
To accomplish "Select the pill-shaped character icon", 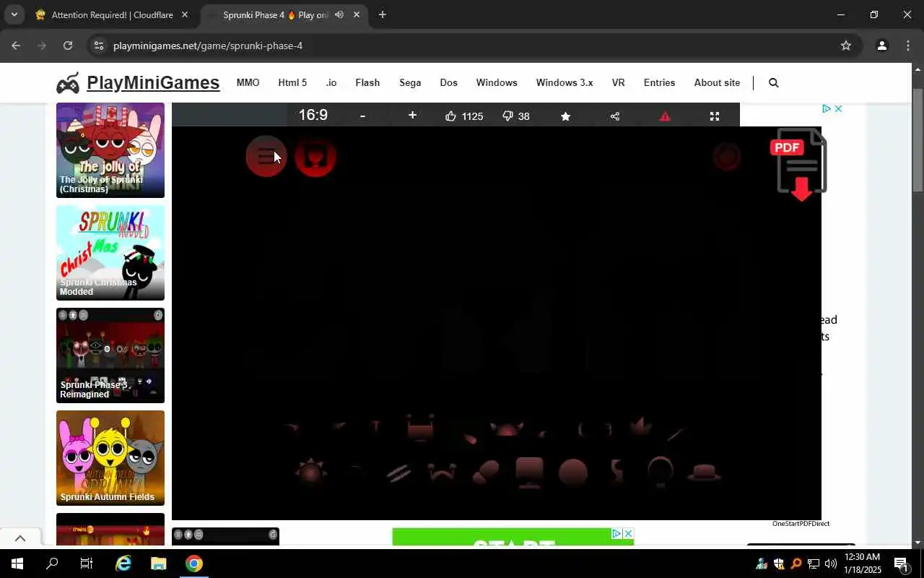I will point(485,472).
